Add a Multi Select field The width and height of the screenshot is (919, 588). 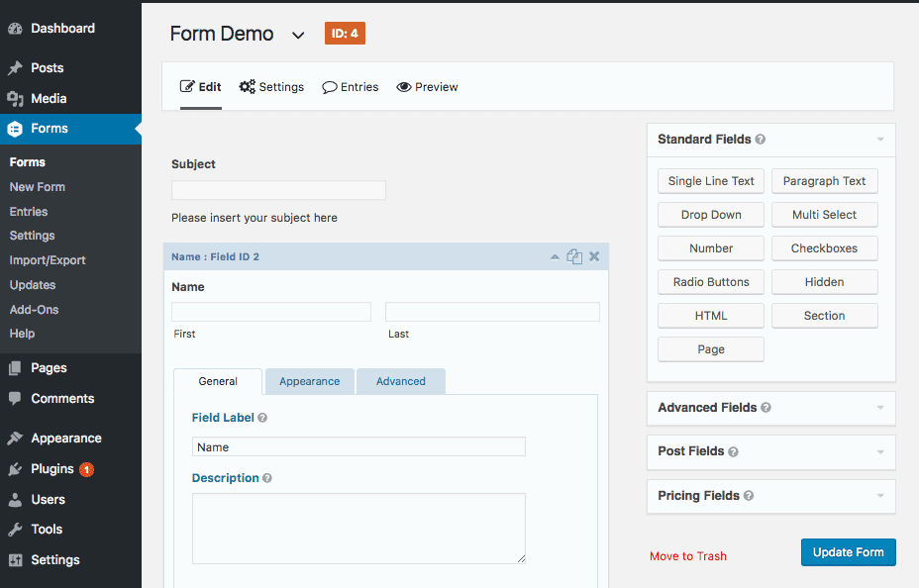[825, 215]
